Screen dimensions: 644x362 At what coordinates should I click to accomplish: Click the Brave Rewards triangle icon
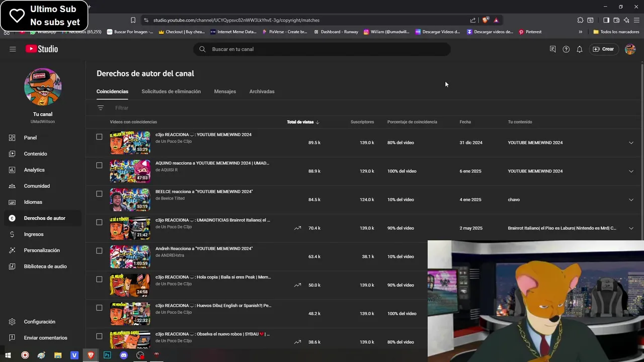click(496, 20)
